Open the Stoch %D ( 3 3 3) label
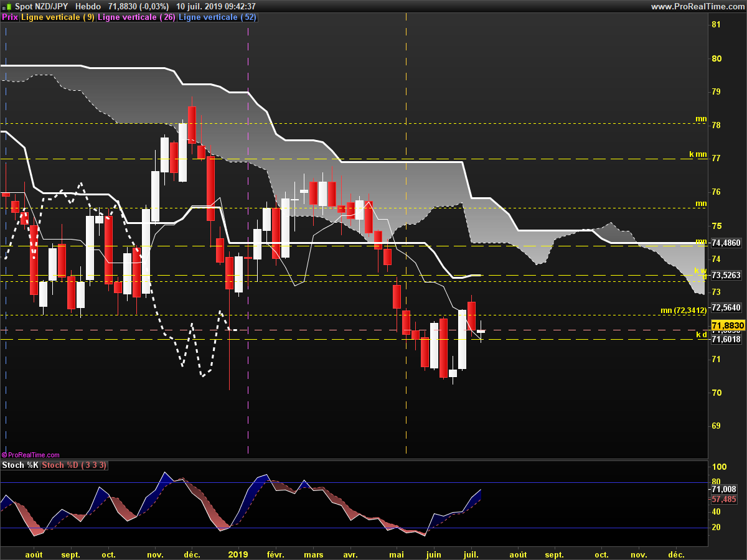The image size is (747, 560). click(x=74, y=465)
